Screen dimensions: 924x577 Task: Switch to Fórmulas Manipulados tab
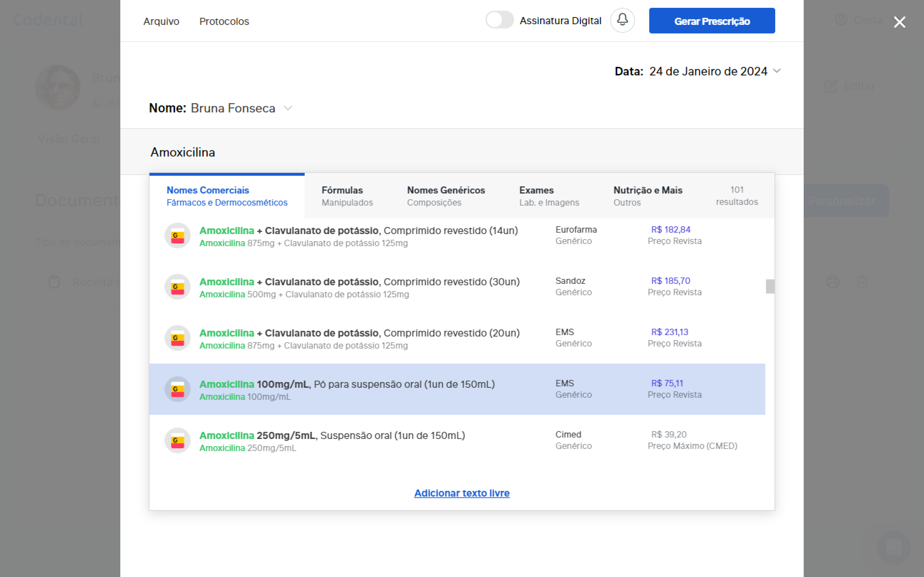347,196
